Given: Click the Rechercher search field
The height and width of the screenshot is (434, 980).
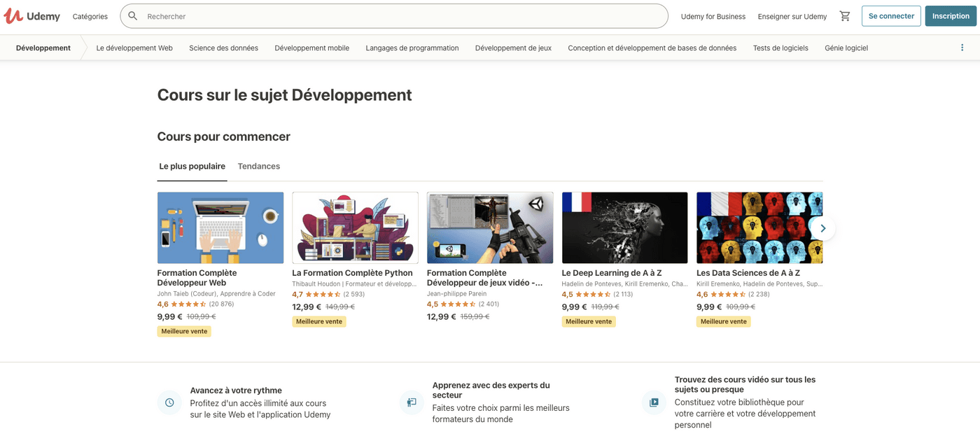Looking at the screenshot, I should click(394, 16).
